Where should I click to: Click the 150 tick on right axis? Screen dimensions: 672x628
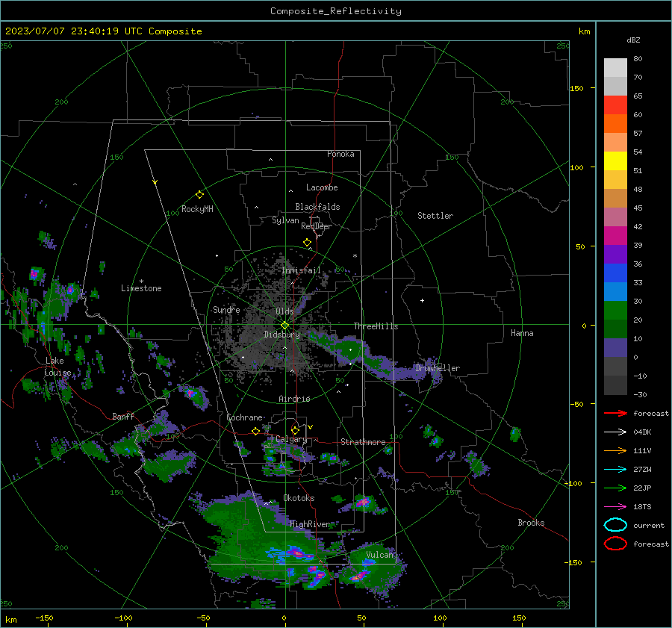(576, 88)
